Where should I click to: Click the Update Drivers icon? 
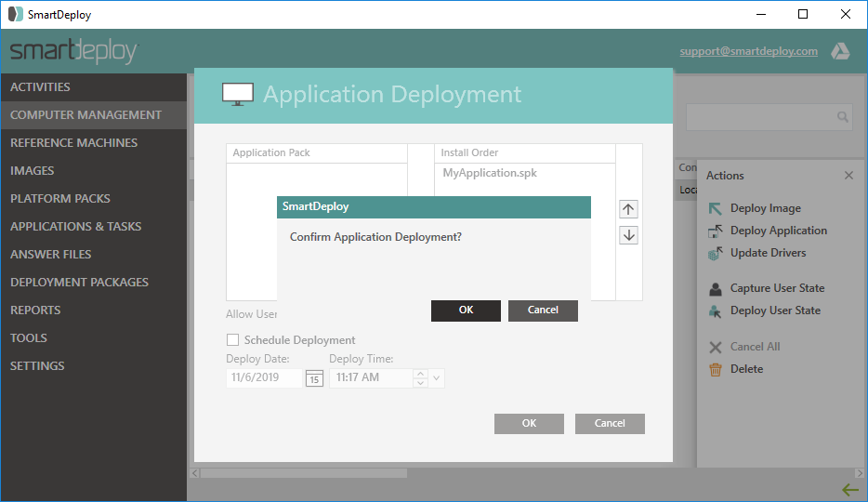(716, 254)
